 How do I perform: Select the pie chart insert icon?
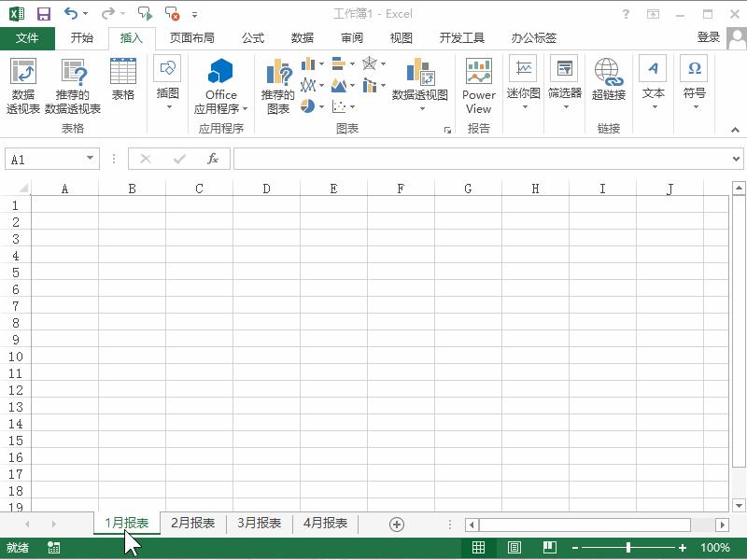308,105
